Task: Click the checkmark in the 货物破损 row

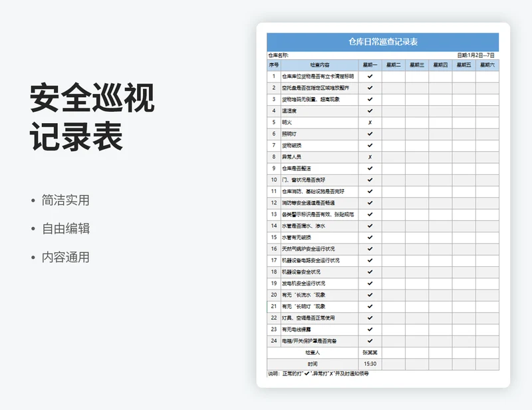Action: click(370, 145)
